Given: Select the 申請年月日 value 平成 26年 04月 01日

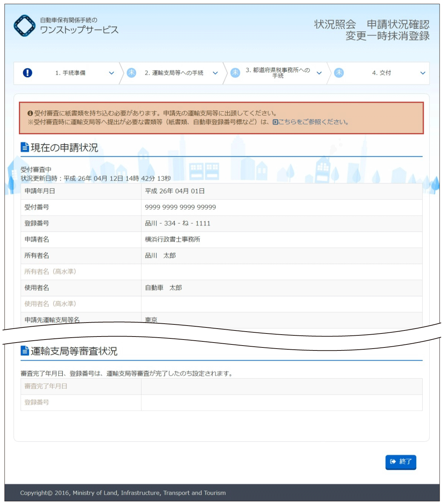Looking at the screenshot, I should click(x=175, y=191).
